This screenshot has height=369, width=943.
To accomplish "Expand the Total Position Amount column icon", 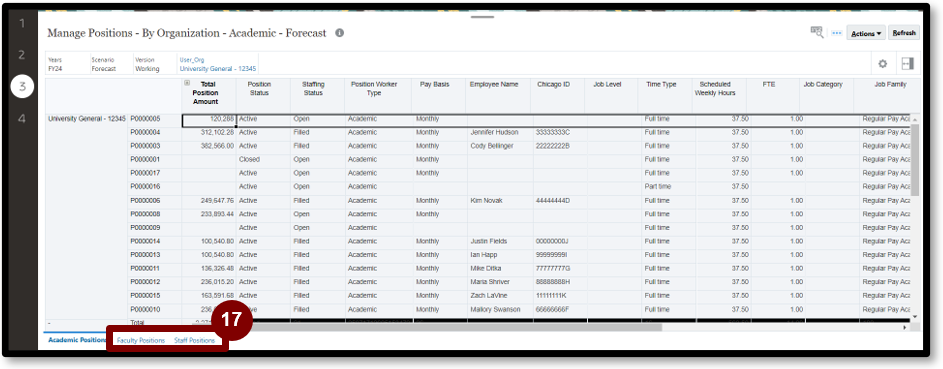I will point(187,84).
